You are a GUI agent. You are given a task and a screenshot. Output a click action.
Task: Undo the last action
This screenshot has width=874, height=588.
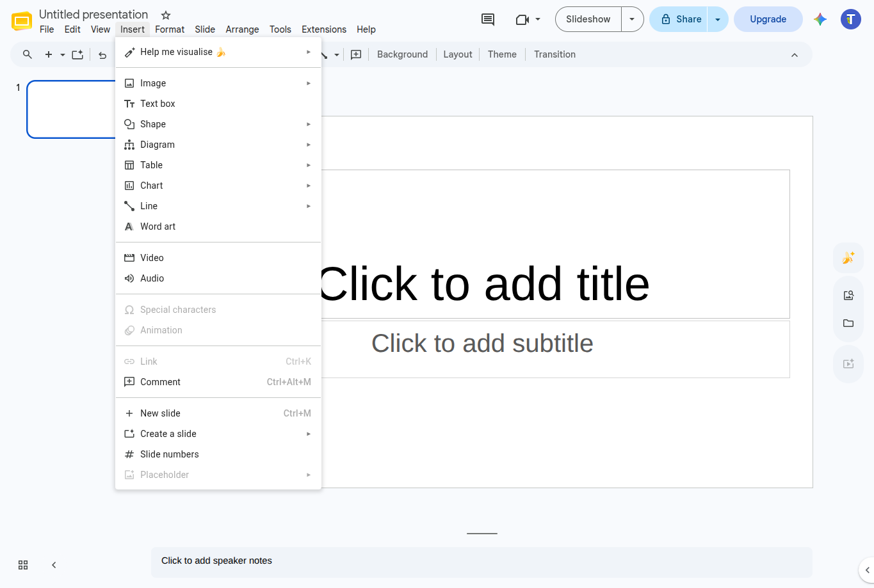point(102,54)
